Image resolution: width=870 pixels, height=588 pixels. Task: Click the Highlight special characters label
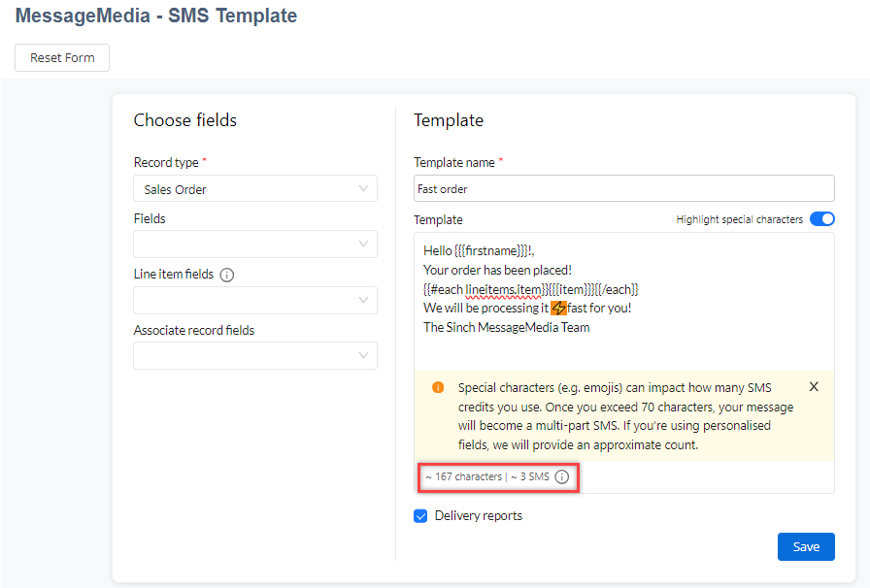(739, 219)
